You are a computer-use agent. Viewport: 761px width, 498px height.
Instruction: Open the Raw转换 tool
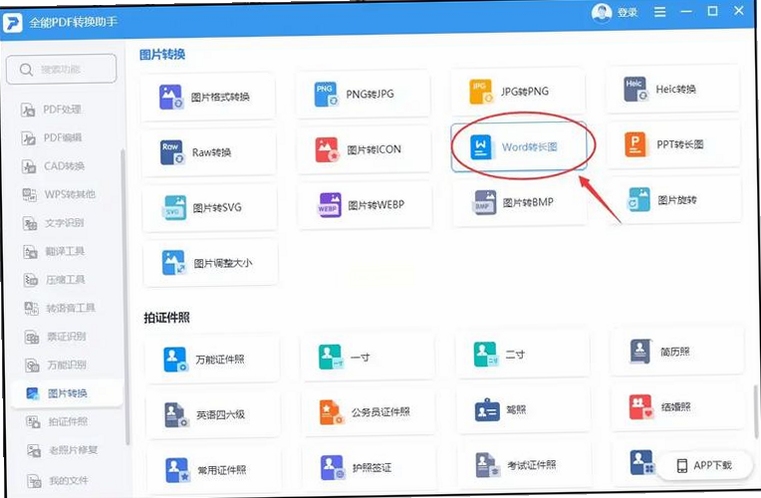(x=209, y=152)
